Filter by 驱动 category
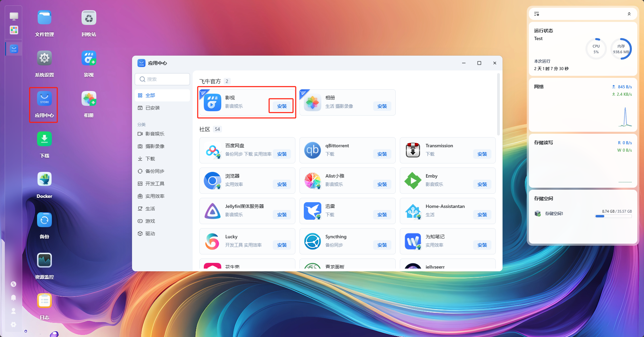The width and height of the screenshot is (644, 337). coord(162,234)
